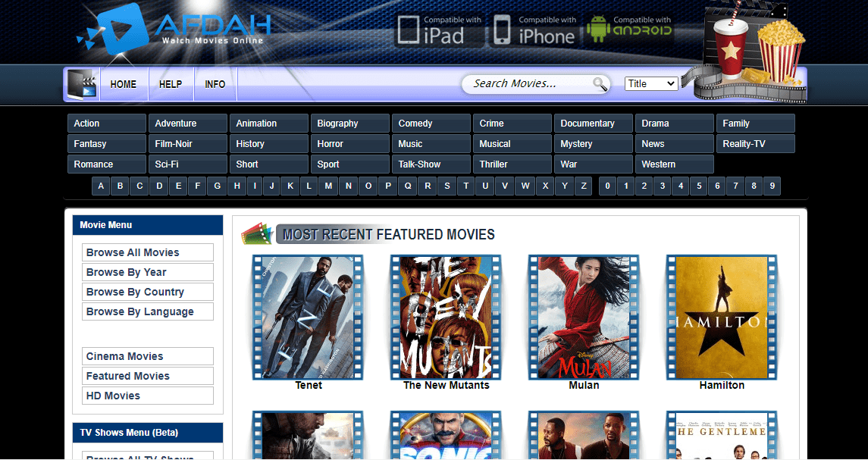The width and height of the screenshot is (868, 460).
Task: Click the iPad compatibility badge
Action: click(x=440, y=30)
